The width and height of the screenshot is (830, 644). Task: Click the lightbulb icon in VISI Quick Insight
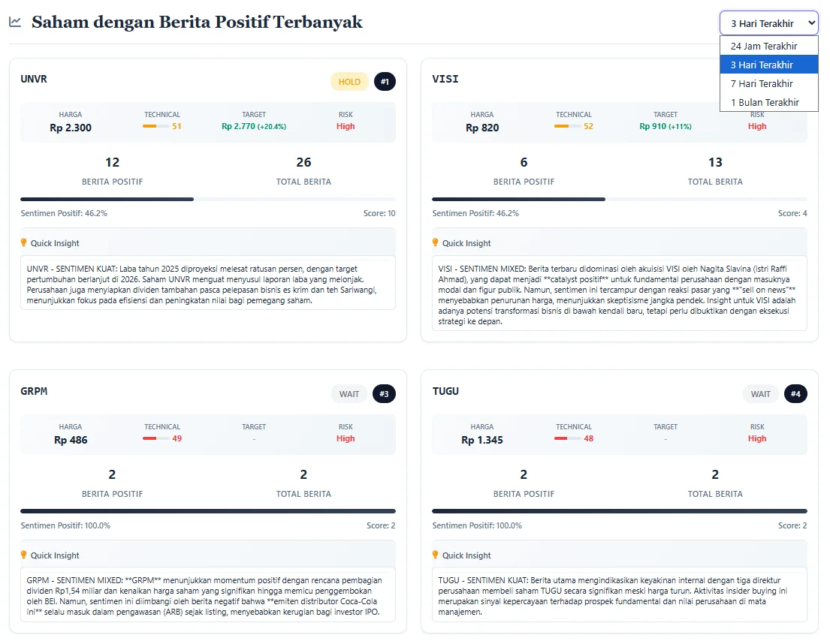[436, 242]
